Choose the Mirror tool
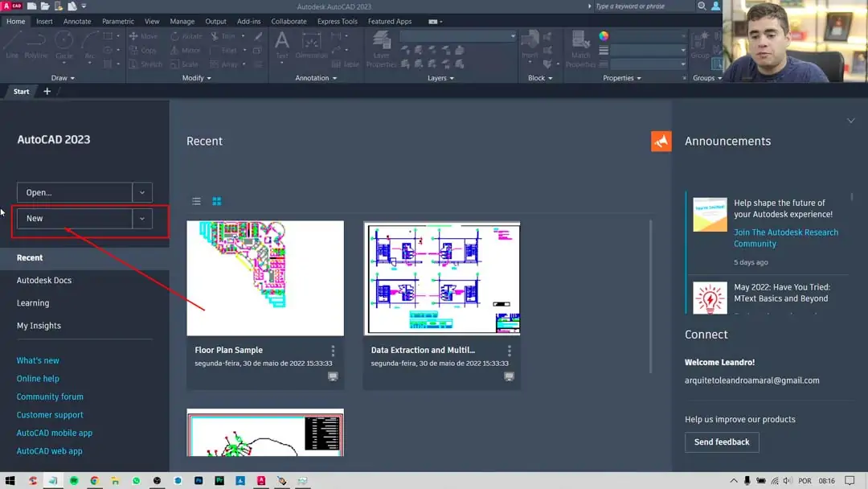Viewport: 868px width, 489px height. 186,51
